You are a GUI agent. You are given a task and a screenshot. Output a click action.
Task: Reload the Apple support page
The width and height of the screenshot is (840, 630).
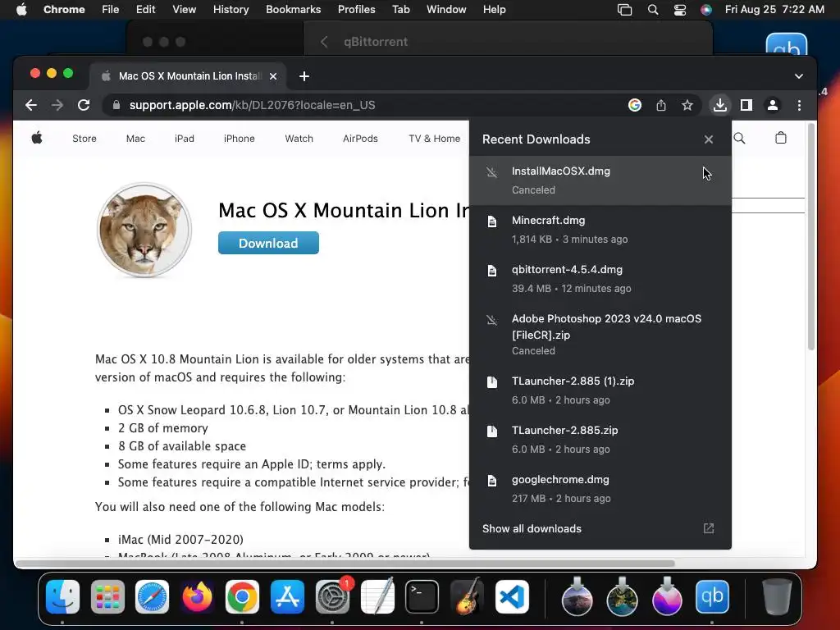point(84,105)
